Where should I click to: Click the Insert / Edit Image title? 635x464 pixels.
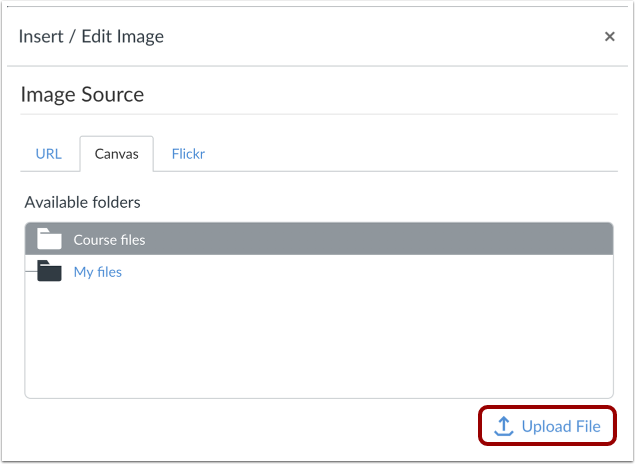point(91,36)
